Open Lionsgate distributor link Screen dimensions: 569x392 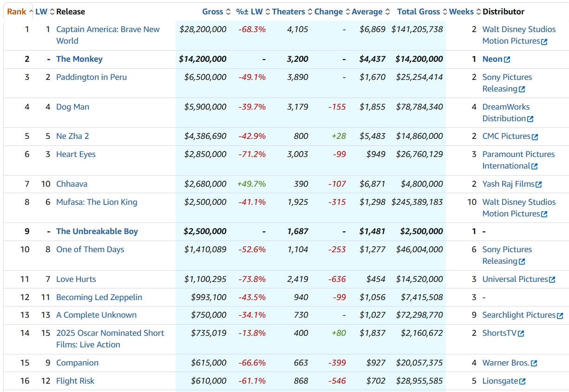(500, 381)
